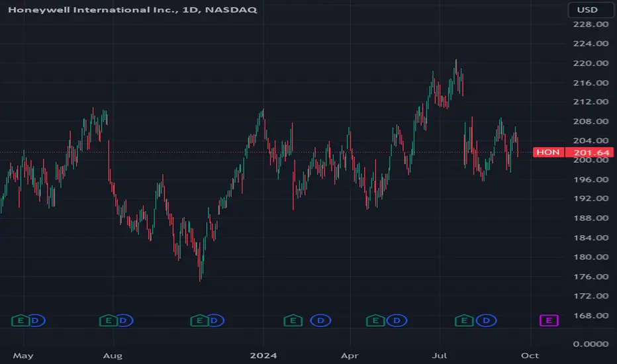The width and height of the screenshot is (617, 364).
Task: Click the 192.00 price scale label
Action: point(591,199)
